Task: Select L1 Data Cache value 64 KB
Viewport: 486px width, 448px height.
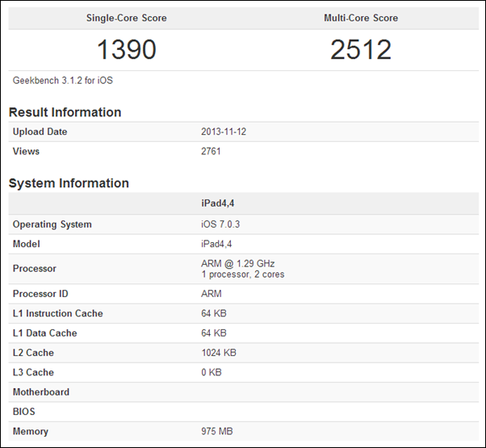Action: [214, 333]
